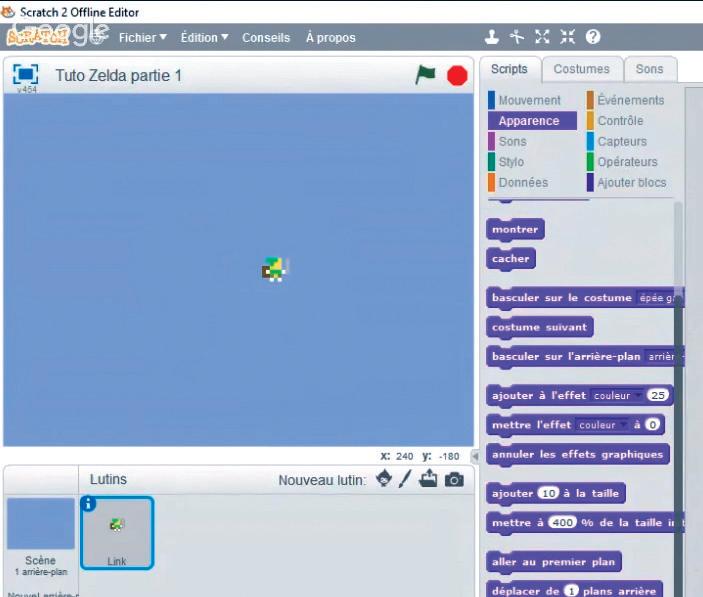Screen dimensions: 703x597
Task: Click annuler les effets graphiques block
Action: pyautogui.click(x=577, y=454)
